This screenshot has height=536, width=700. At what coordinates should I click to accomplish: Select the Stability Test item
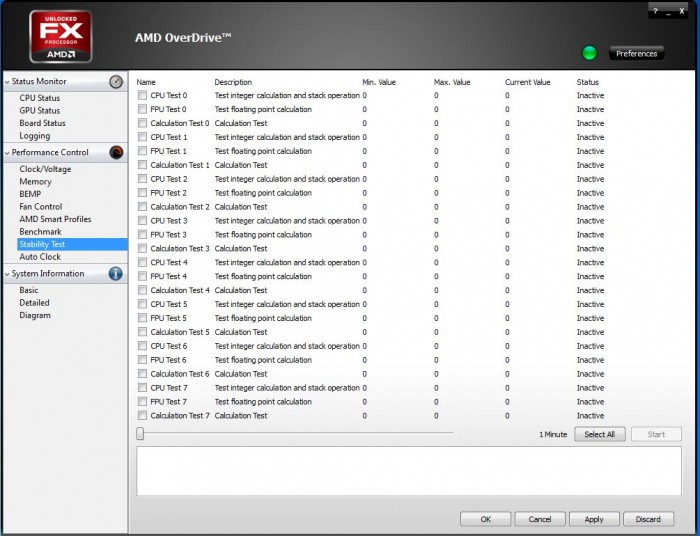coord(72,244)
